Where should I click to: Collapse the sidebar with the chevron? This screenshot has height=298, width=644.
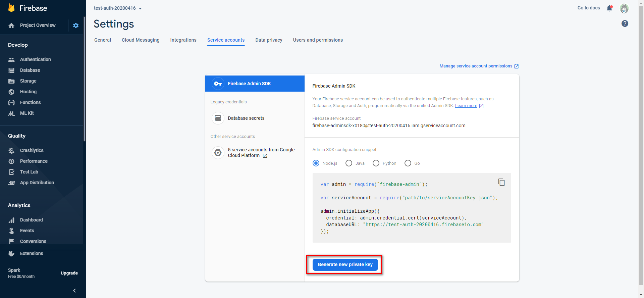click(74, 291)
